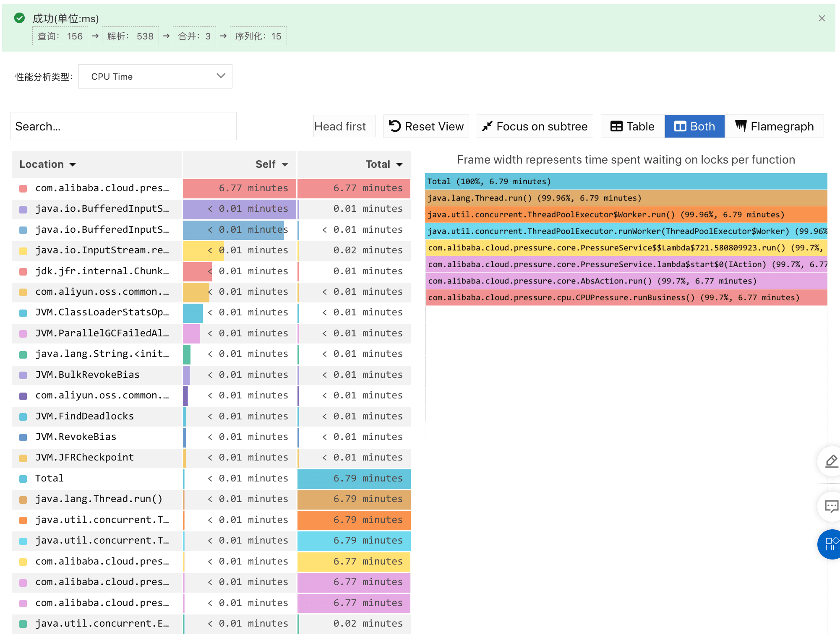Switch to Table view
The height and width of the screenshot is (635, 840).
click(x=632, y=126)
